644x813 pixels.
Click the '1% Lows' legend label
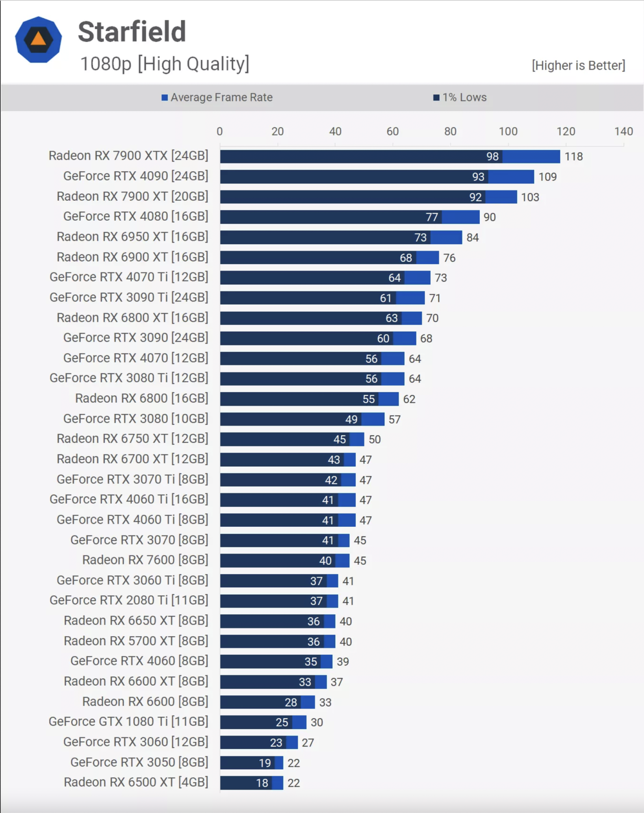coord(464,98)
